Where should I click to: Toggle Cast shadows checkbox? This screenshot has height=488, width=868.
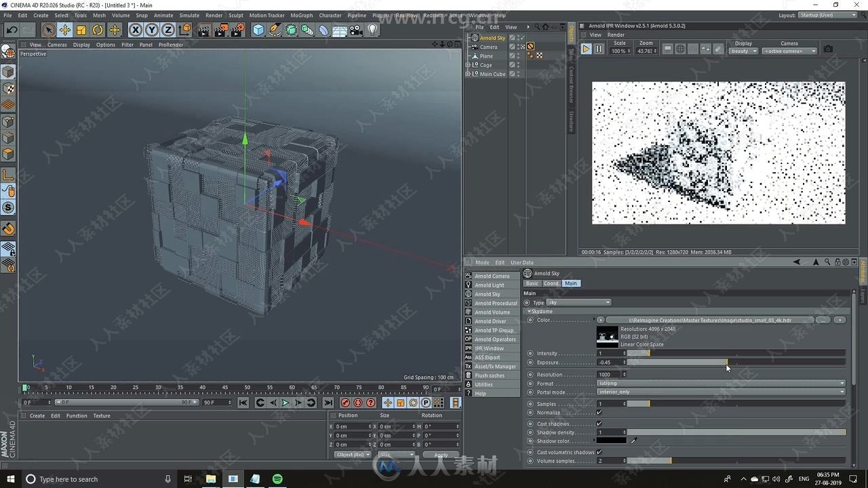pyautogui.click(x=599, y=424)
